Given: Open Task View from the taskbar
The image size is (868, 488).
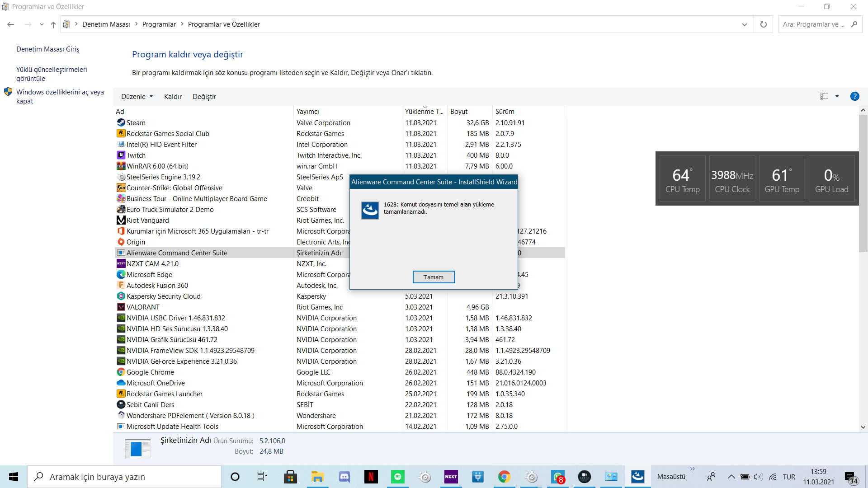Looking at the screenshot, I should (262, 477).
